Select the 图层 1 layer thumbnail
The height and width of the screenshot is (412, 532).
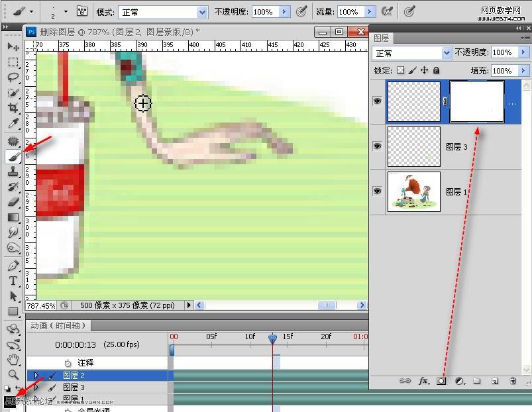click(414, 191)
